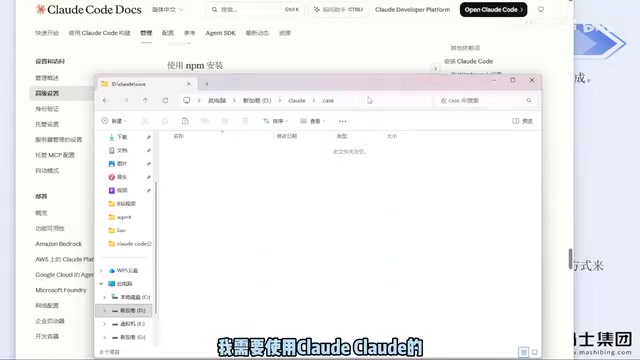The height and width of the screenshot is (360, 640).
Task: Unpin the Music pin icon
Action: pyautogui.click(x=149, y=177)
